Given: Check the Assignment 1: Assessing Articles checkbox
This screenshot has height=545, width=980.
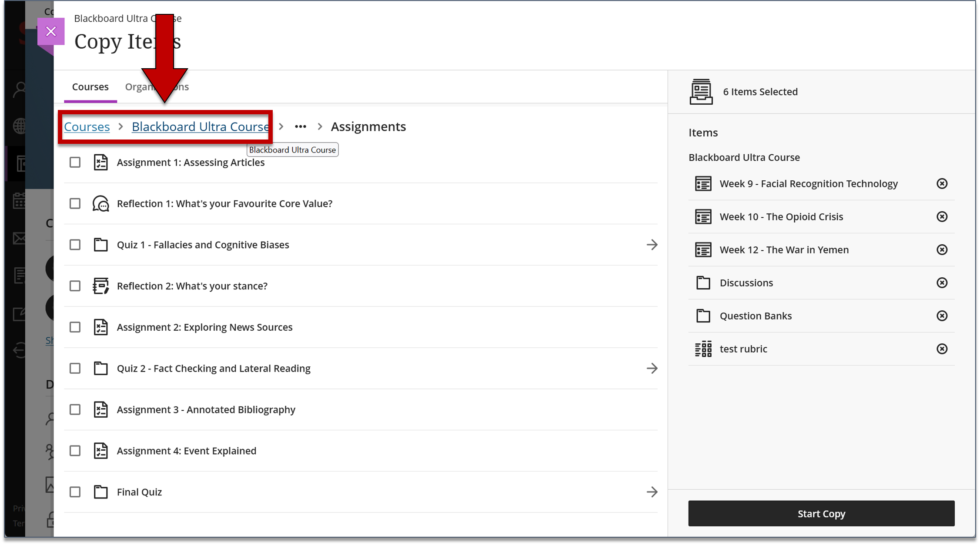Looking at the screenshot, I should pos(75,162).
